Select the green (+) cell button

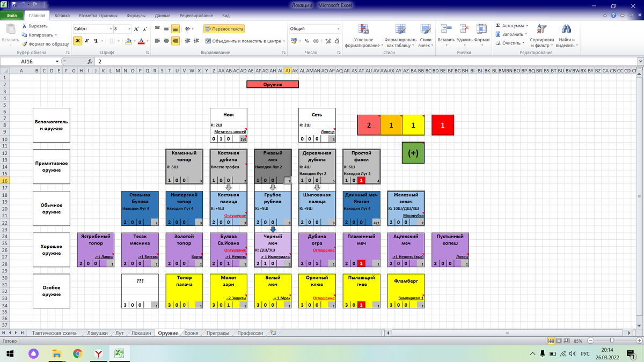tap(413, 152)
